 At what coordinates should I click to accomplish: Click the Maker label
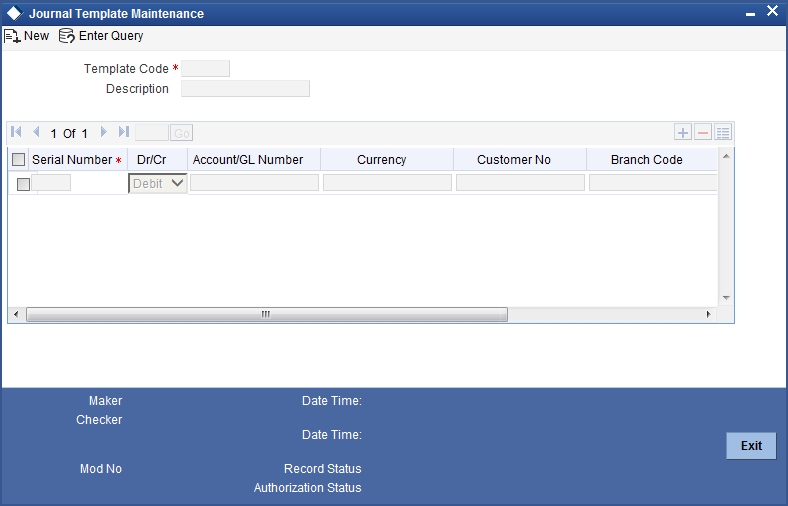tap(106, 400)
